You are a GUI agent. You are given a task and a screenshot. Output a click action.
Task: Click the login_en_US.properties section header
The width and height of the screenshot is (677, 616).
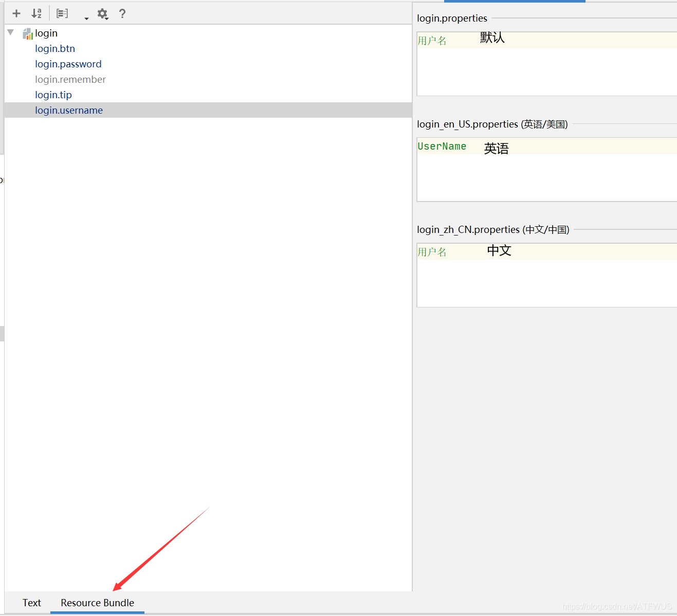(x=492, y=124)
